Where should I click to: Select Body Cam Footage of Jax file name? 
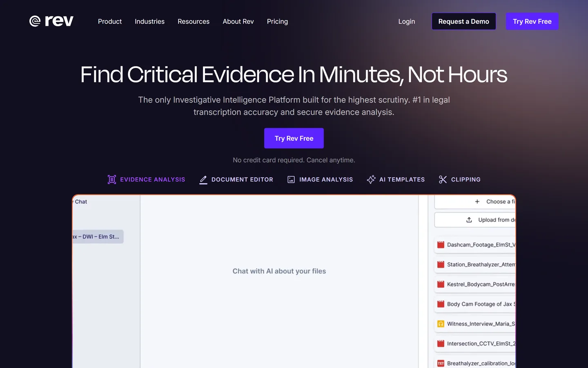tap(481, 304)
